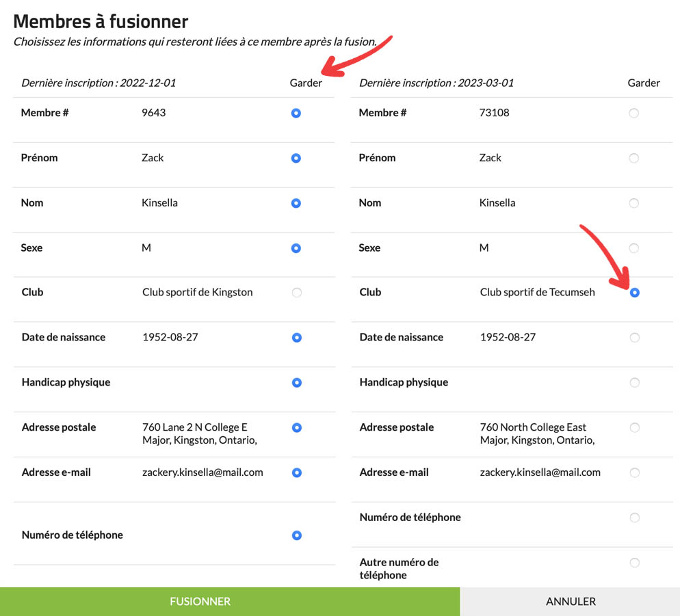Keep address 760 Lane 2 N College E
Screen dimensions: 680x616
click(296, 428)
